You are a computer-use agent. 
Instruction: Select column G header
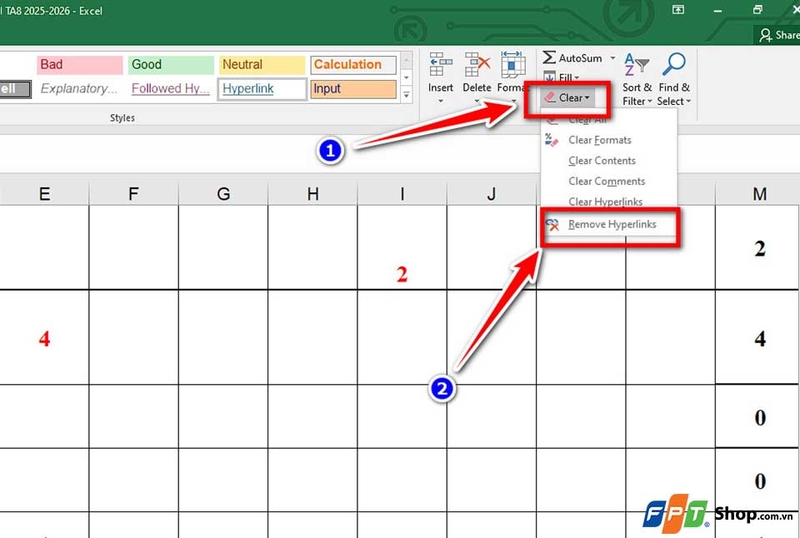pos(223,194)
